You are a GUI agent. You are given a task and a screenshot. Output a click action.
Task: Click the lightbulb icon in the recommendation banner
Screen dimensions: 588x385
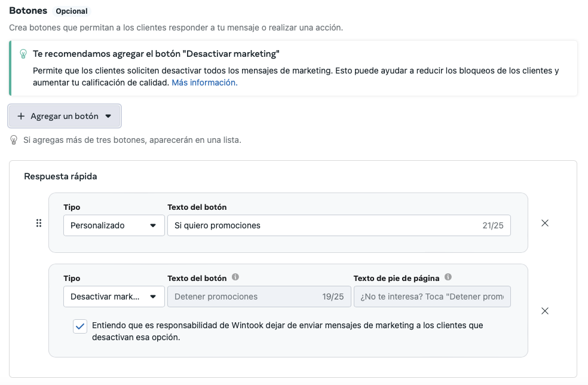click(x=23, y=54)
